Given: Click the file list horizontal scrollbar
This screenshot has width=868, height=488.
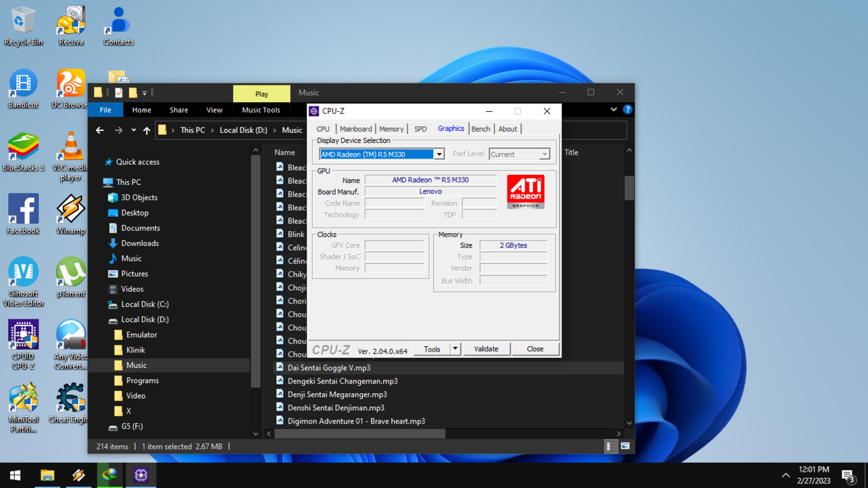Looking at the screenshot, I should [x=360, y=433].
